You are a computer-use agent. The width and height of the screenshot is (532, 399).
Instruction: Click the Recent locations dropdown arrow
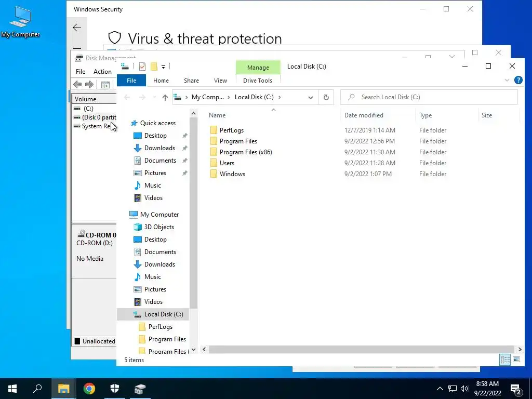click(154, 97)
